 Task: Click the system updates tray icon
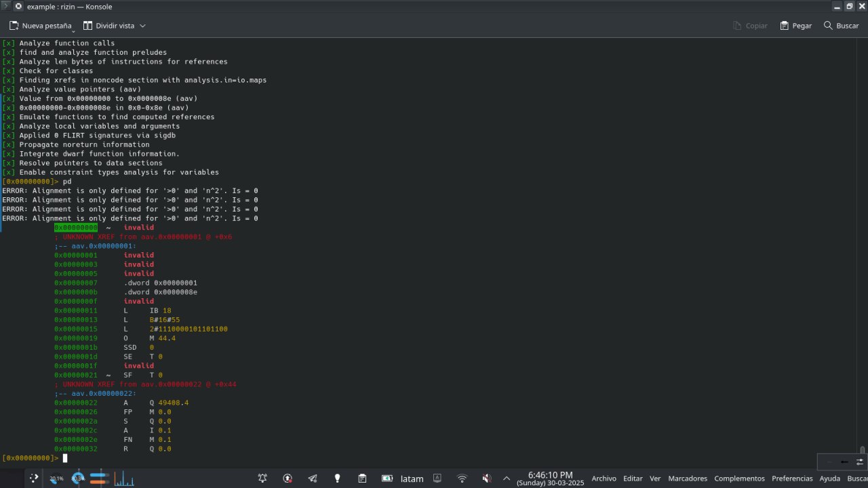click(x=288, y=479)
